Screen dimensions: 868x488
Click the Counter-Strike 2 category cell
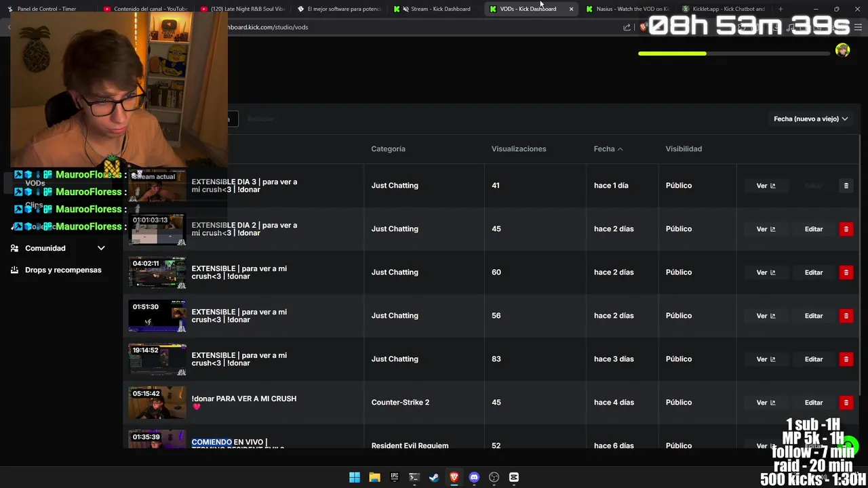pos(400,403)
